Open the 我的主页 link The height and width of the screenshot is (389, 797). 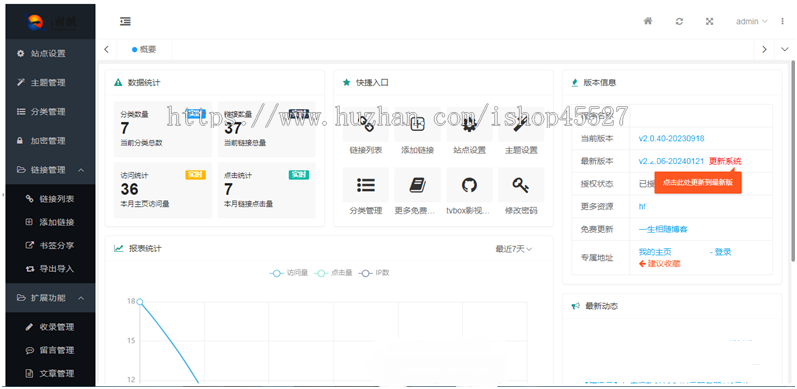pos(655,252)
